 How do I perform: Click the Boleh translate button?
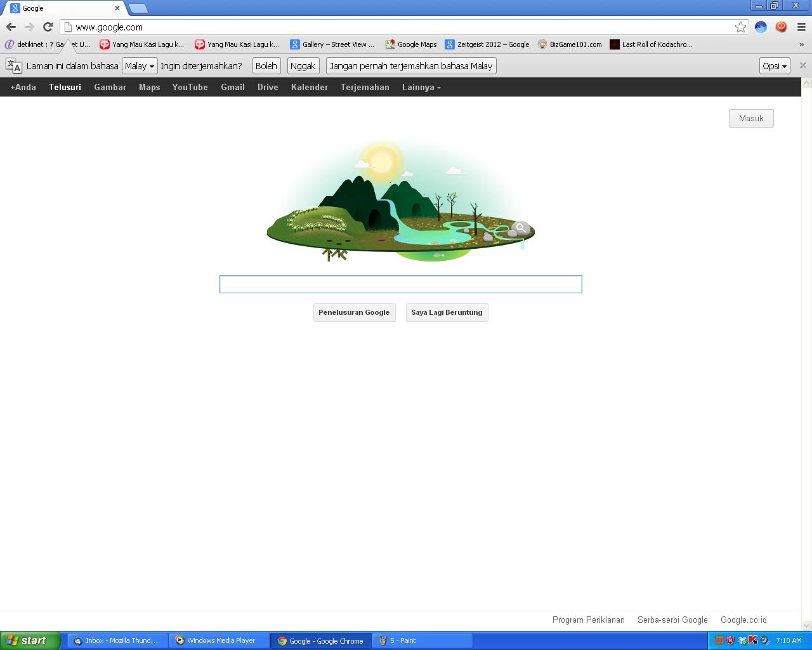pyautogui.click(x=266, y=66)
